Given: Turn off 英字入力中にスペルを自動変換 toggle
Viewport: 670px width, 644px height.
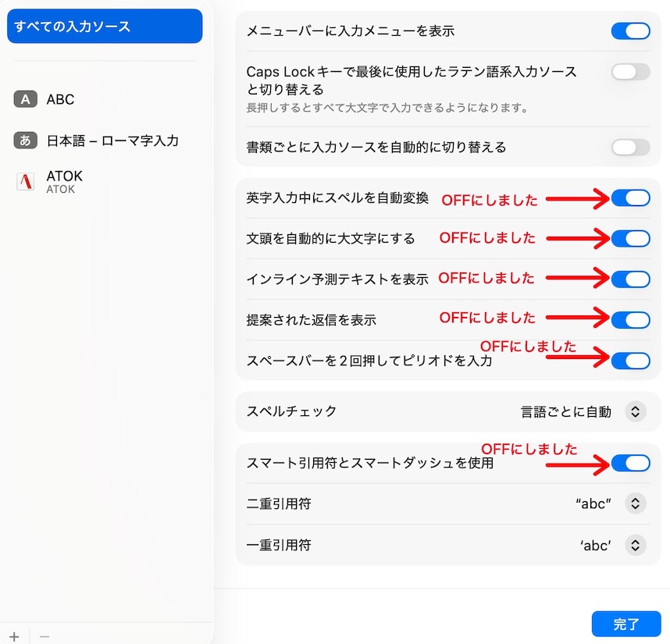Looking at the screenshot, I should coord(630,198).
